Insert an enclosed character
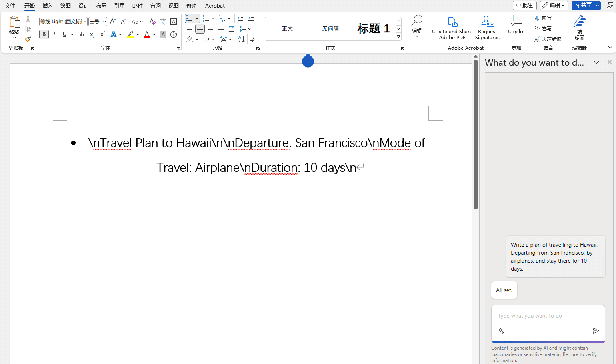616x364 pixels. tap(174, 34)
